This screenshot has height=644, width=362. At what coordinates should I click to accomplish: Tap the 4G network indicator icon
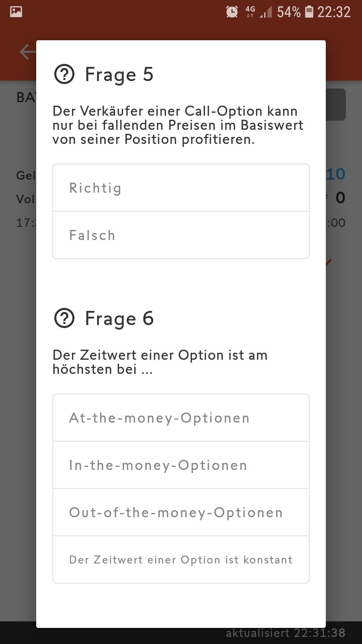click(250, 12)
